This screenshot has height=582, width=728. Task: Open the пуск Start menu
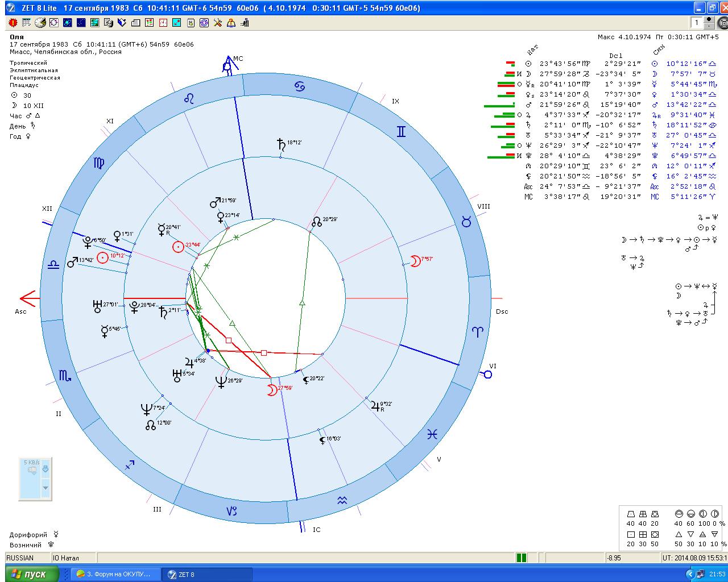coord(30,574)
